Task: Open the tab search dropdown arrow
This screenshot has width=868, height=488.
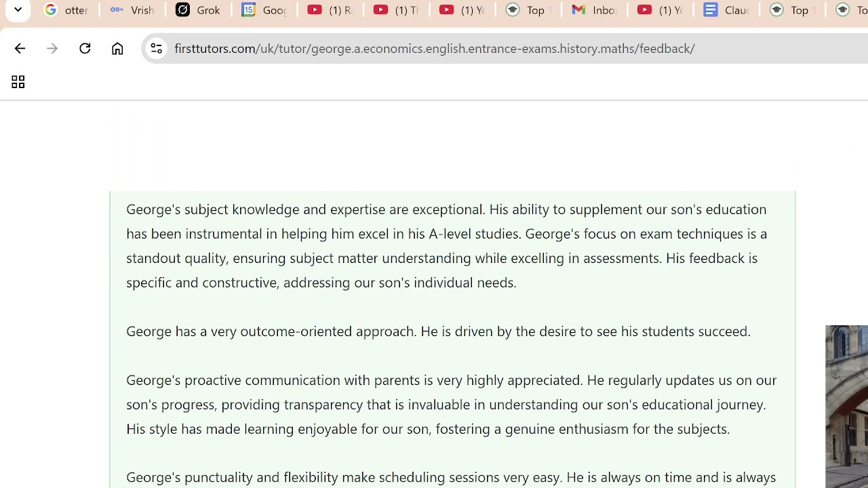Action: (x=18, y=10)
